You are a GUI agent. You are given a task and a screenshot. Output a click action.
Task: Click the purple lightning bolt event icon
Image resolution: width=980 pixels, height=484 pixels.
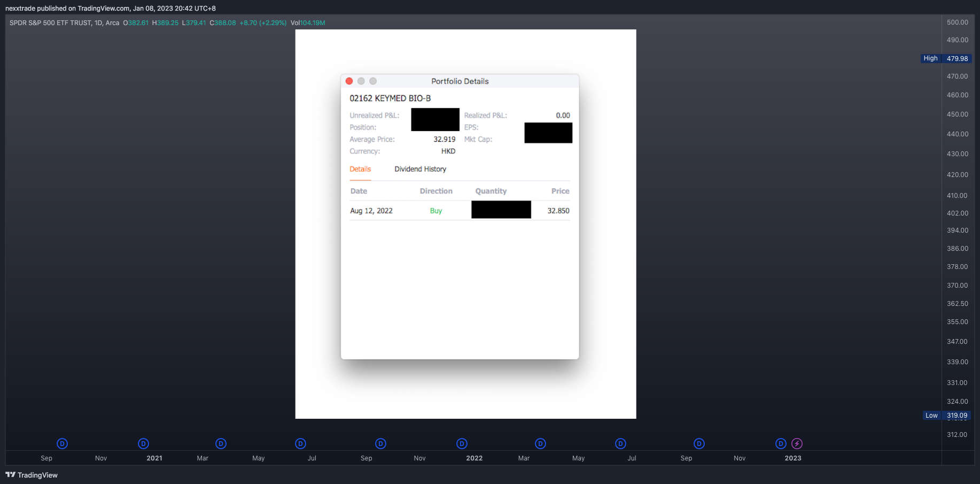(797, 443)
